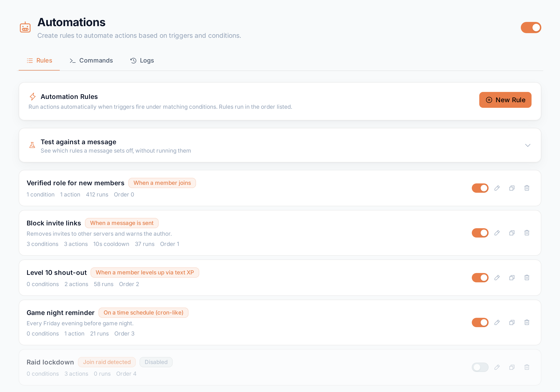Duplicate the Game night reminder rule
The width and height of the screenshot is (560, 392).
pos(512,322)
